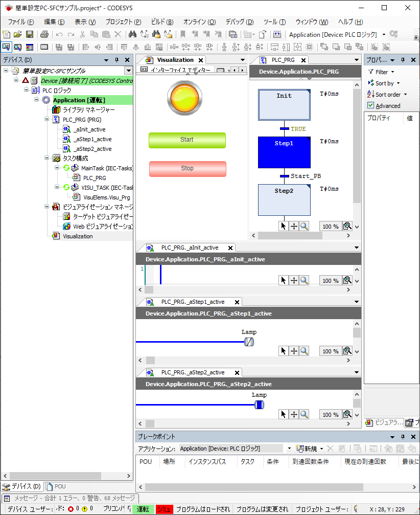420x515 pixels.
Task: Click the arrow pointer tool in _aStep2_active editor
Action: [x=284, y=414]
